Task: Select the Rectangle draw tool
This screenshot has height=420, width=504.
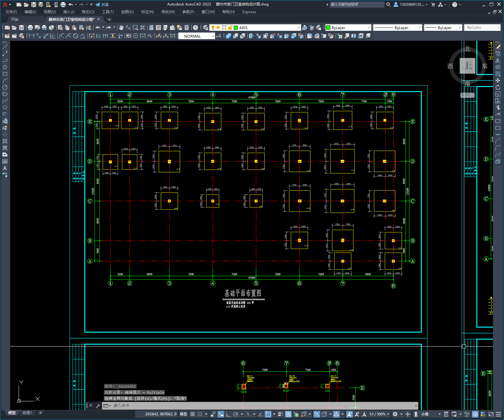Action: click(5, 74)
